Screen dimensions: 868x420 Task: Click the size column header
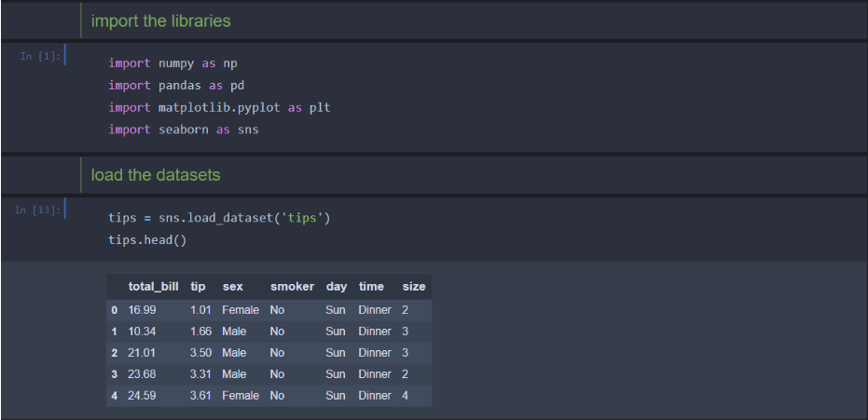tap(413, 287)
